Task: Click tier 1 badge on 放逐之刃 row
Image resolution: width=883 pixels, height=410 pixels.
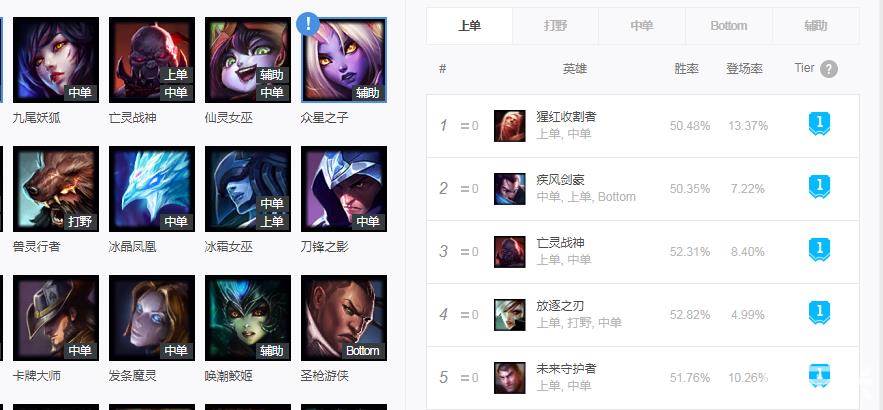Action: click(819, 313)
